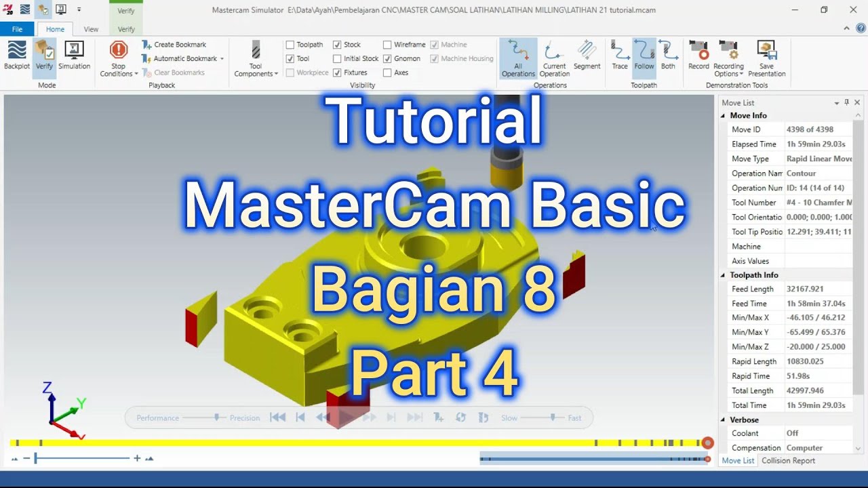Toggle Toolpath visibility checkbox
This screenshot has height=488, width=868.
tap(290, 45)
